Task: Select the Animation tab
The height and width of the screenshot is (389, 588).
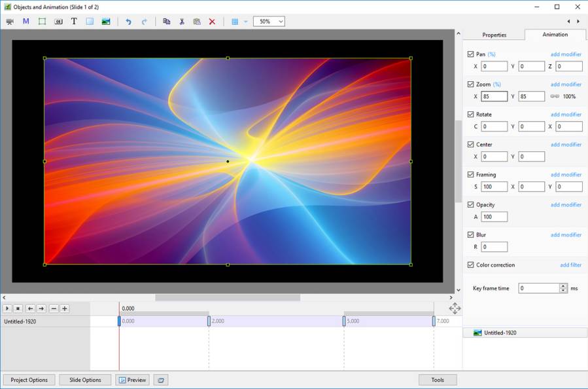Action: click(555, 35)
